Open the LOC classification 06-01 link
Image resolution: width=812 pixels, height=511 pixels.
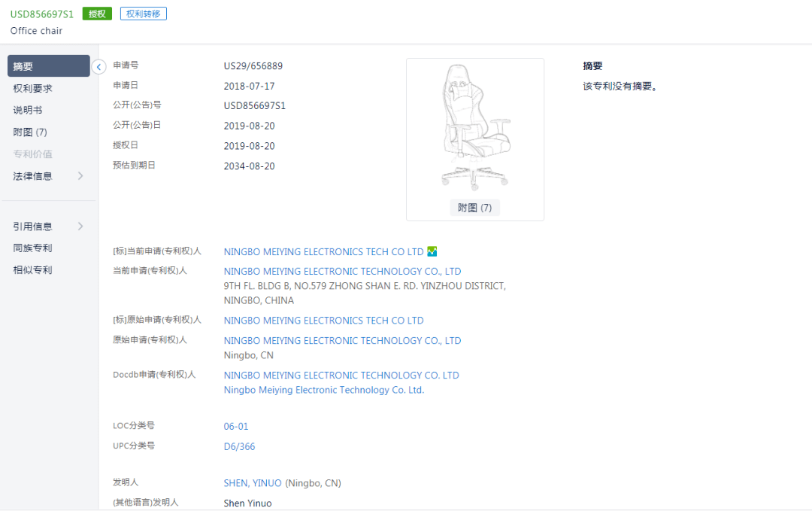pos(236,427)
